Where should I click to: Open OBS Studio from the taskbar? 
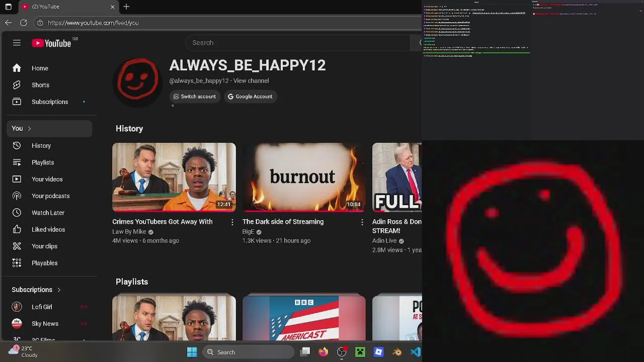point(342,352)
